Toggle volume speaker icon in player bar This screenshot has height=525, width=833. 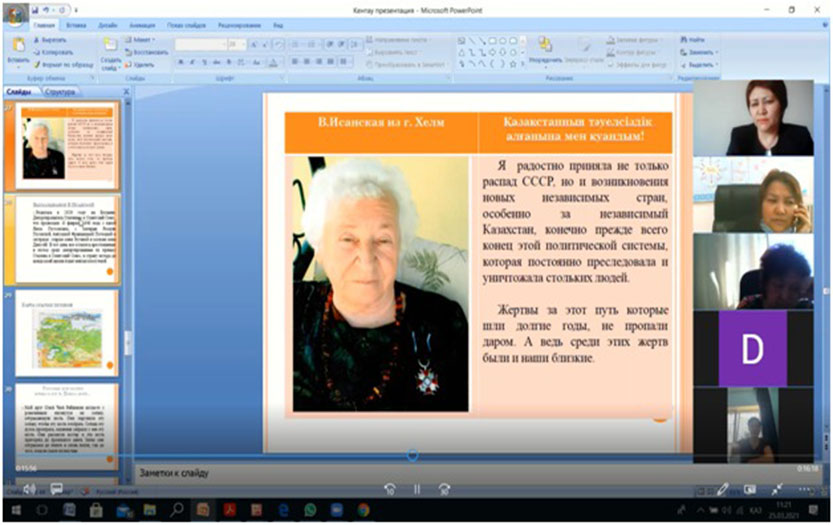pyautogui.click(x=28, y=489)
